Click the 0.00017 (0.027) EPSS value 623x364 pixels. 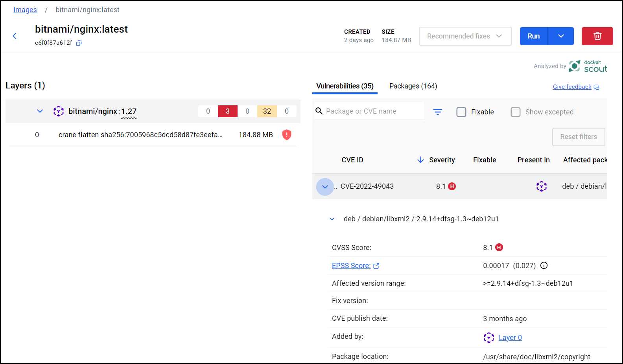tap(509, 266)
